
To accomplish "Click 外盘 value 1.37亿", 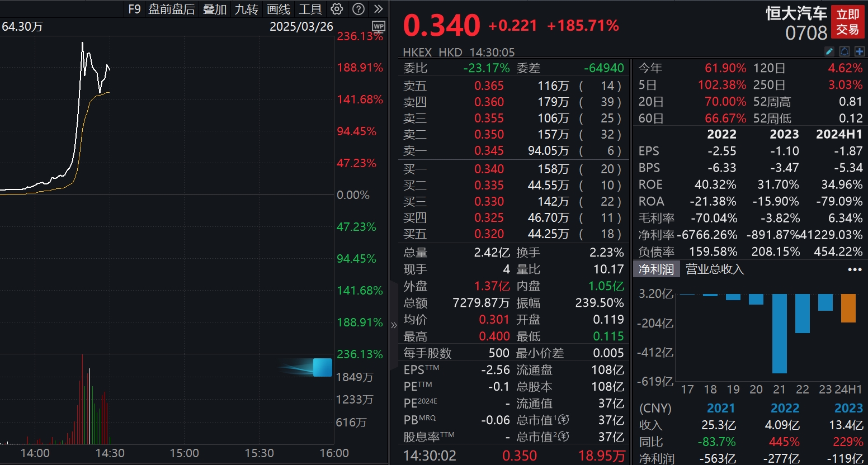I will pos(492,286).
